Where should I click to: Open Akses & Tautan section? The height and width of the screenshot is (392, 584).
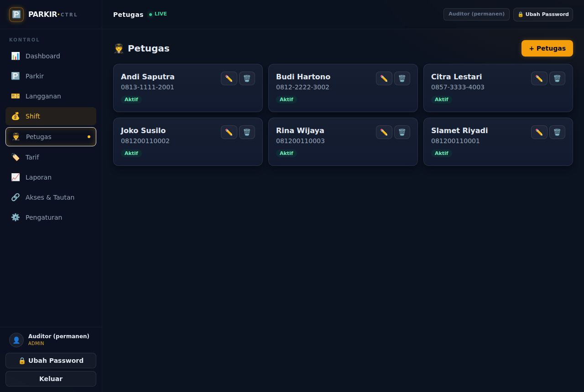(51, 197)
